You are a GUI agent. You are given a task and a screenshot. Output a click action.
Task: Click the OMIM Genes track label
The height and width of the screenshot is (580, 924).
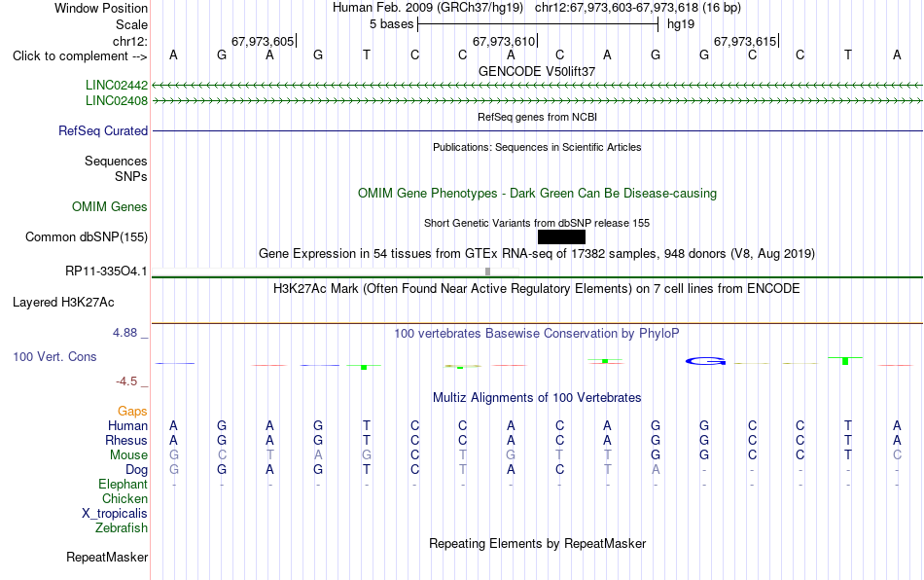tap(110, 207)
